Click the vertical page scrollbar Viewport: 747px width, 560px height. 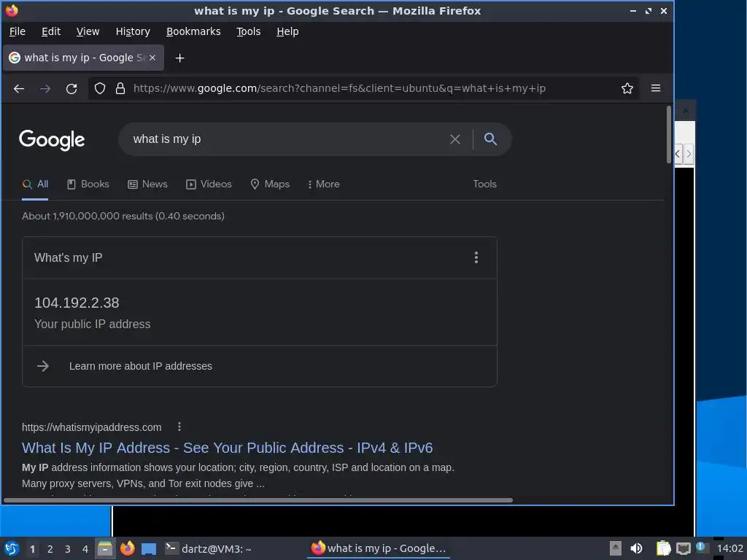pos(668,134)
